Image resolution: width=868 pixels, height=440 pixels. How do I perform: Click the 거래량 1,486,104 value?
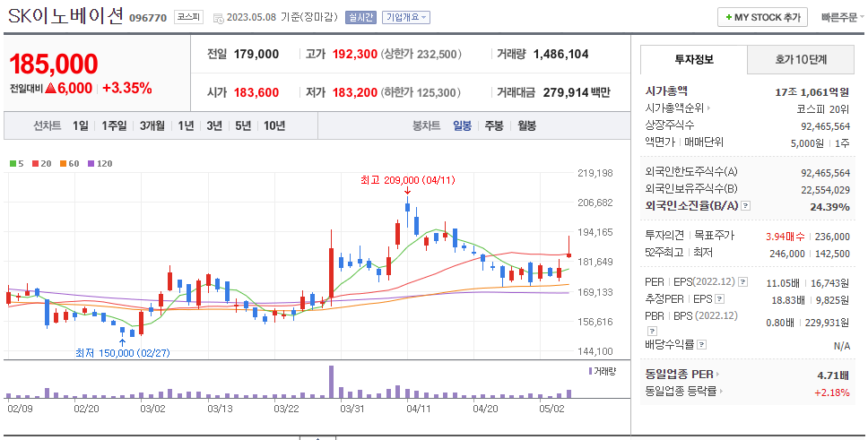[x=560, y=55]
